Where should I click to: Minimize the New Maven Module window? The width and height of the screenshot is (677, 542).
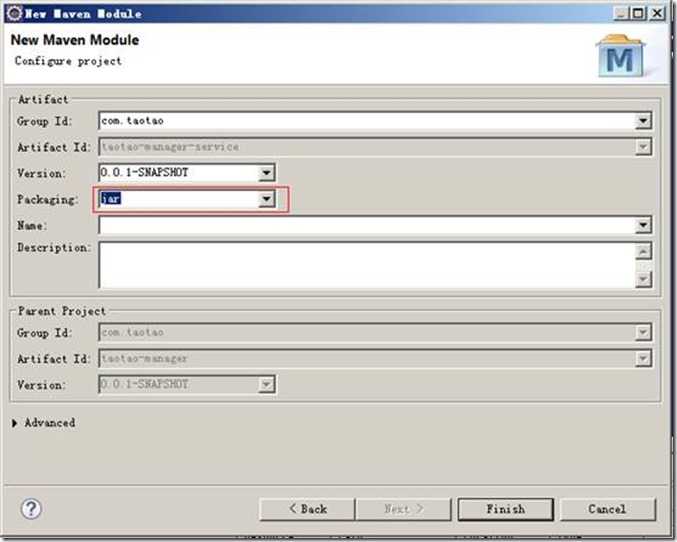pos(621,13)
